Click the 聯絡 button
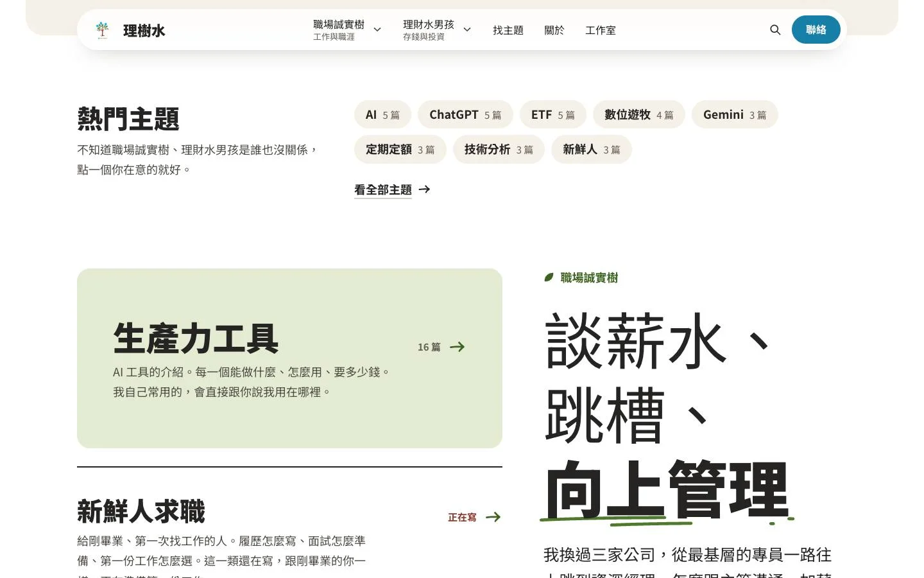 pyautogui.click(x=816, y=30)
